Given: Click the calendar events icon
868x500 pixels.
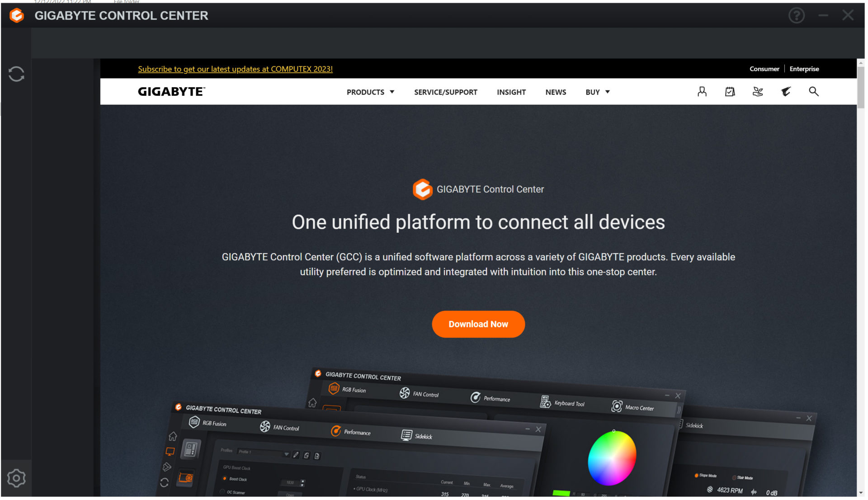Looking at the screenshot, I should (730, 92).
